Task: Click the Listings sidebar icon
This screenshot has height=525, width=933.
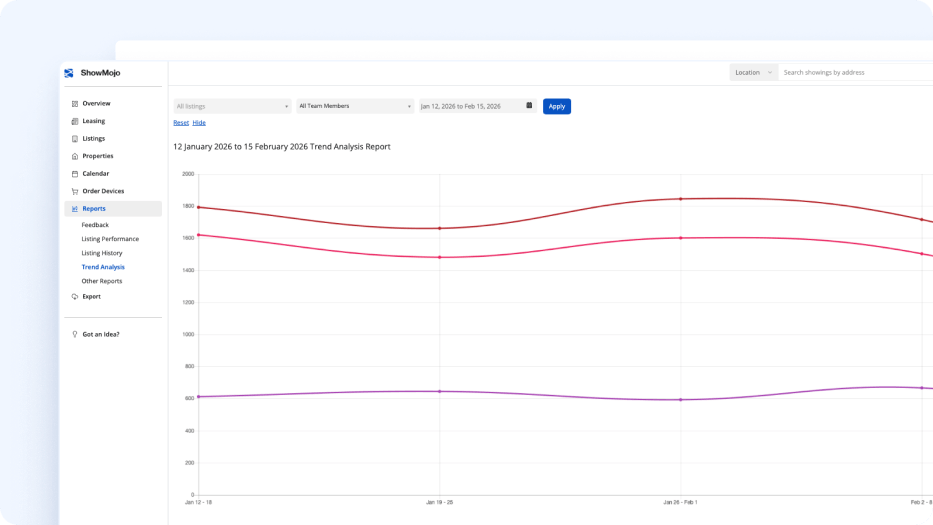Action: (74, 139)
